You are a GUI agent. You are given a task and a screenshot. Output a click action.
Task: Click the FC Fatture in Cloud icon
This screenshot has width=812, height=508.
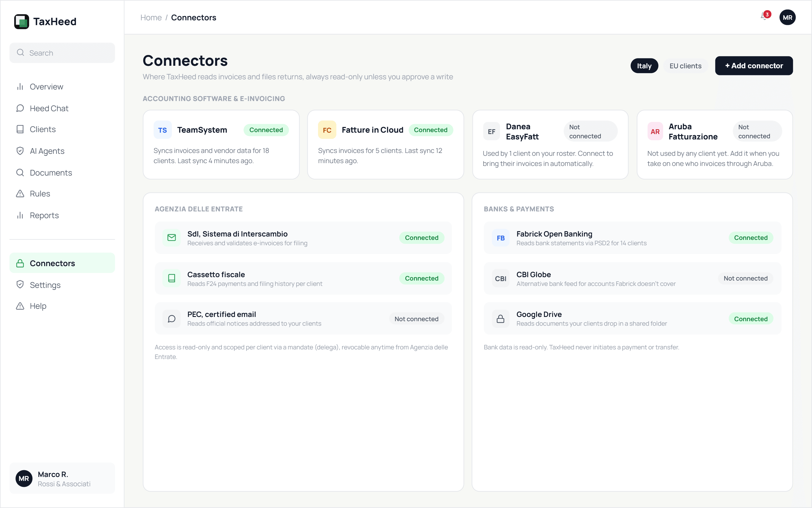pyautogui.click(x=327, y=130)
